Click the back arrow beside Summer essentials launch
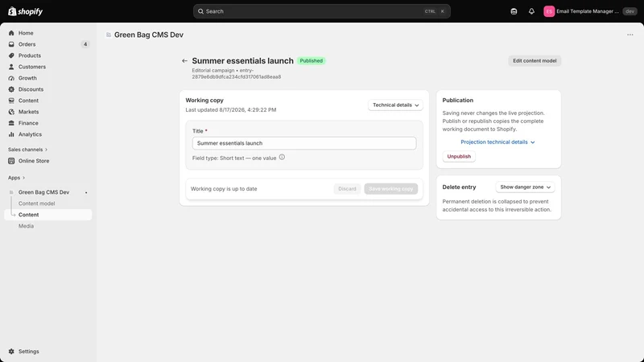Screen dimensions: 644x362 (184, 61)
